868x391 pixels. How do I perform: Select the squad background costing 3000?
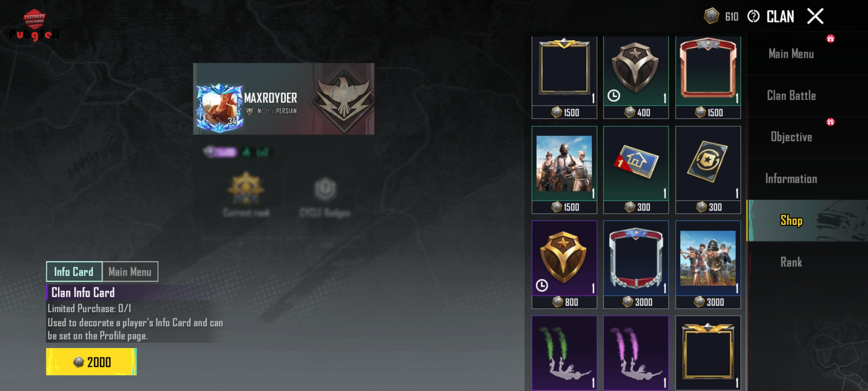(708, 265)
